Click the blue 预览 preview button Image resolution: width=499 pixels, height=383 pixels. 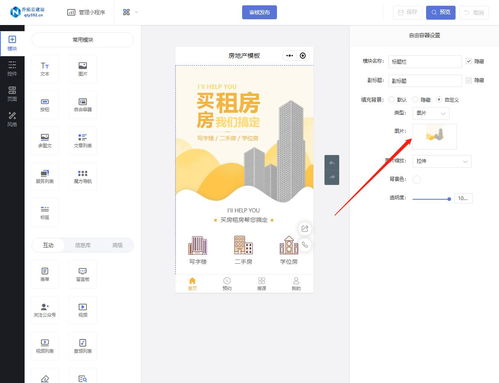[441, 12]
